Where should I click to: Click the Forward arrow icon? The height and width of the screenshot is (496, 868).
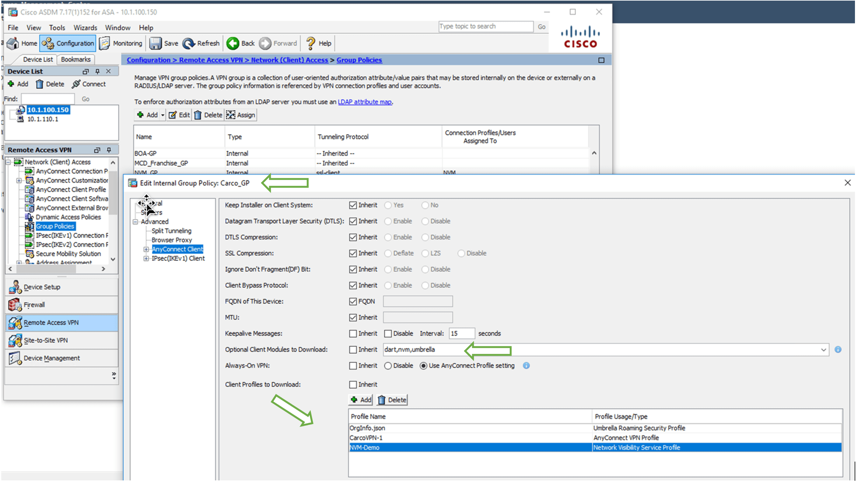265,43
